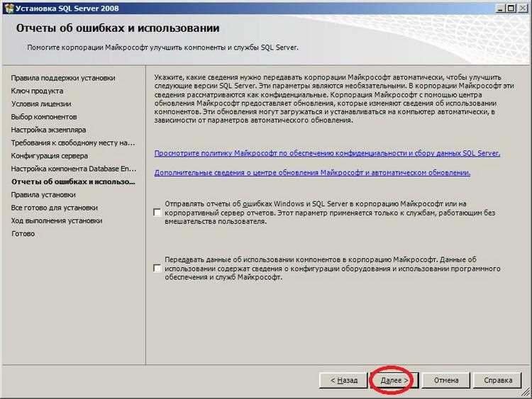
Task: Select the Ключ продукта step
Action: (37, 91)
